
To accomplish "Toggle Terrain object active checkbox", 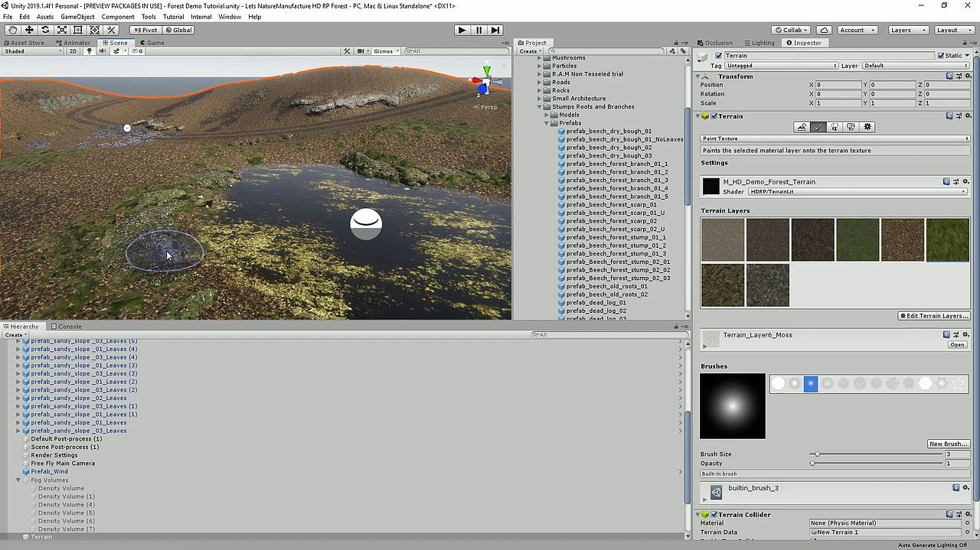I will pos(718,56).
